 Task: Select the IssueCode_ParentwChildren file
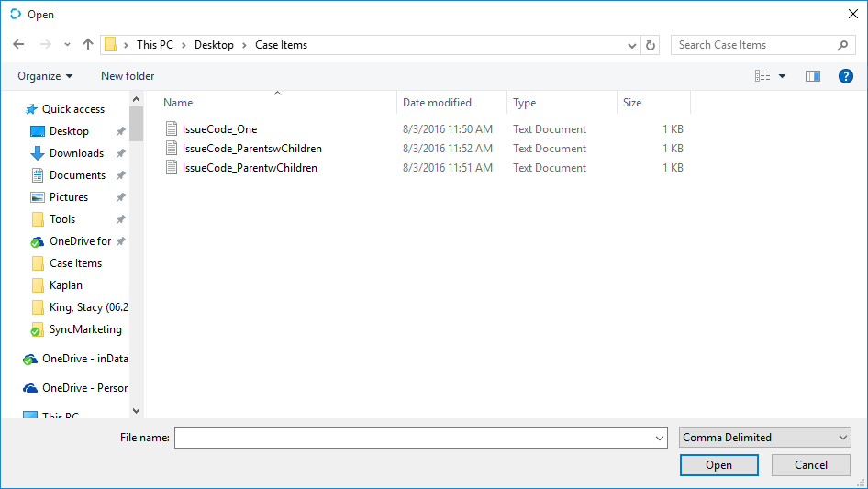pyautogui.click(x=250, y=168)
